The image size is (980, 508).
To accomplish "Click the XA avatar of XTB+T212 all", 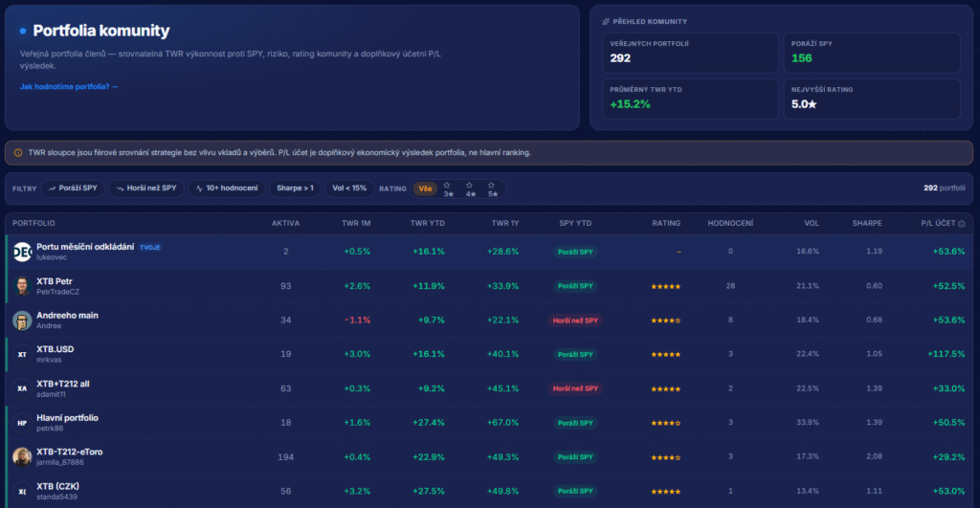I will point(22,388).
